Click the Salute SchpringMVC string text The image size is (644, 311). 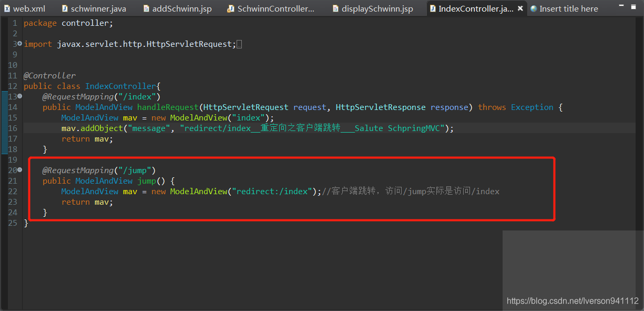[x=398, y=128]
